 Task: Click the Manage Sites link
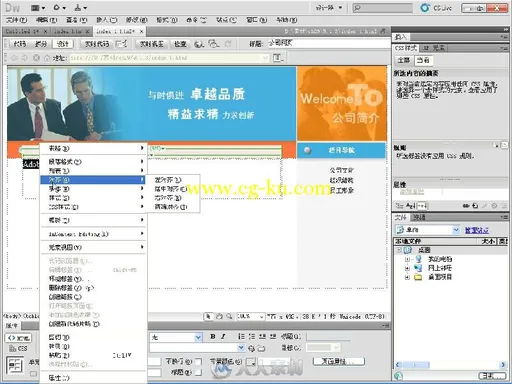tap(477, 230)
